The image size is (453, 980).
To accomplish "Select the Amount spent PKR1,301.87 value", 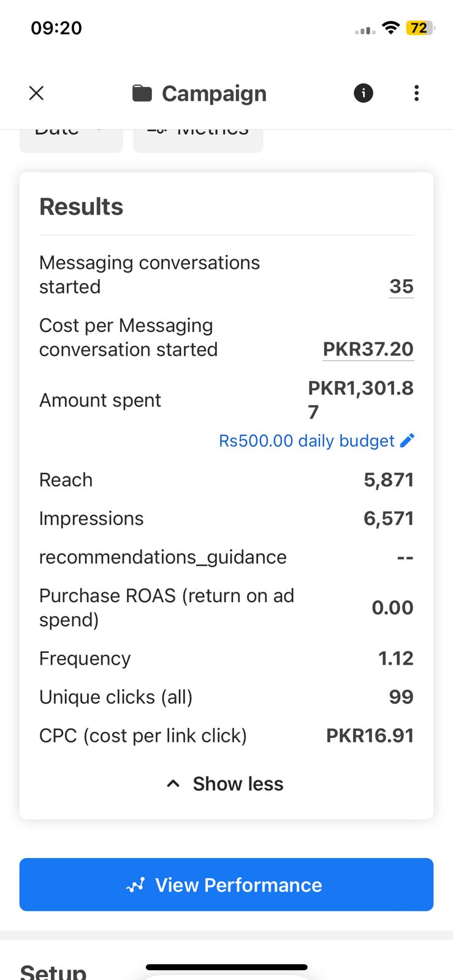I will [360, 399].
